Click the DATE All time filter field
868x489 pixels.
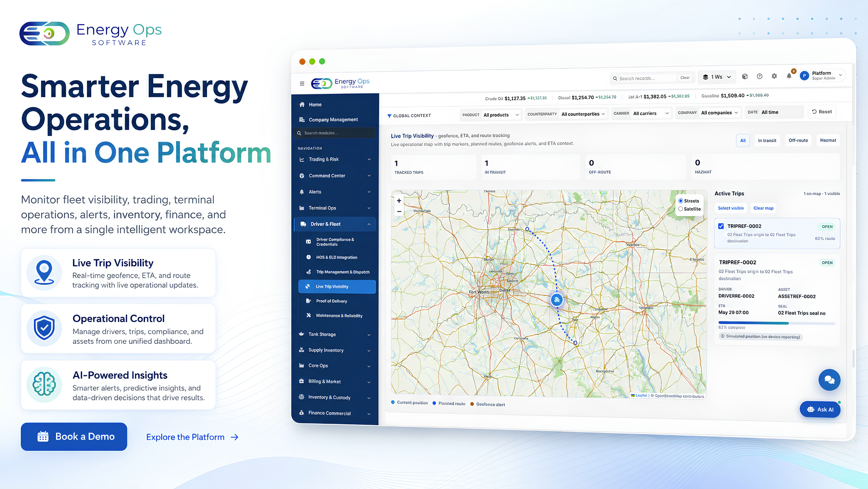774,112
